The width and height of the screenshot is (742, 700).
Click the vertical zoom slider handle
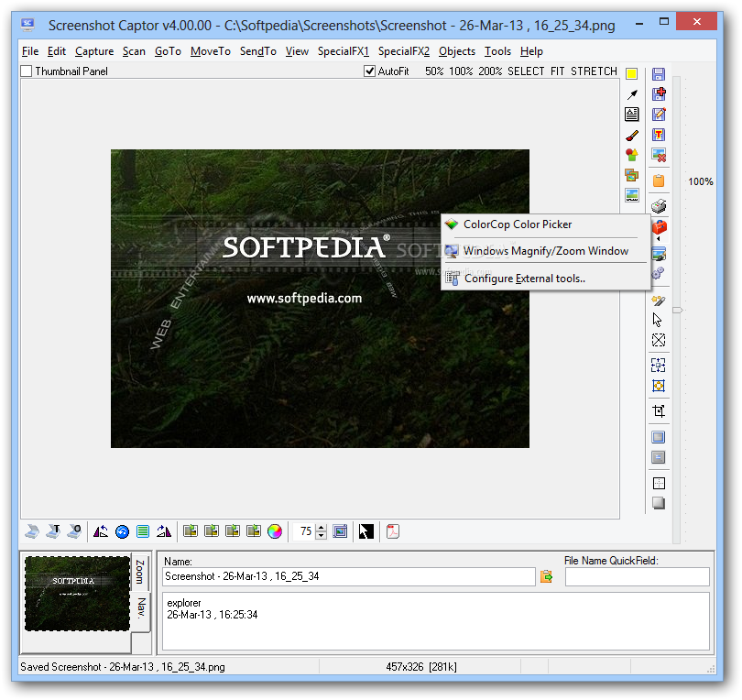(x=678, y=310)
